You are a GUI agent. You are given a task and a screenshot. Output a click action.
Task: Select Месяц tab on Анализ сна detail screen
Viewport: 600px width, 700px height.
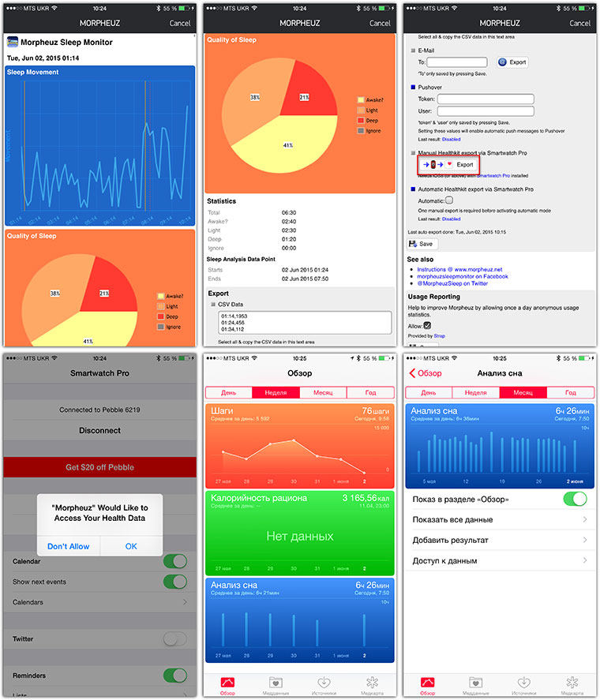[523, 392]
